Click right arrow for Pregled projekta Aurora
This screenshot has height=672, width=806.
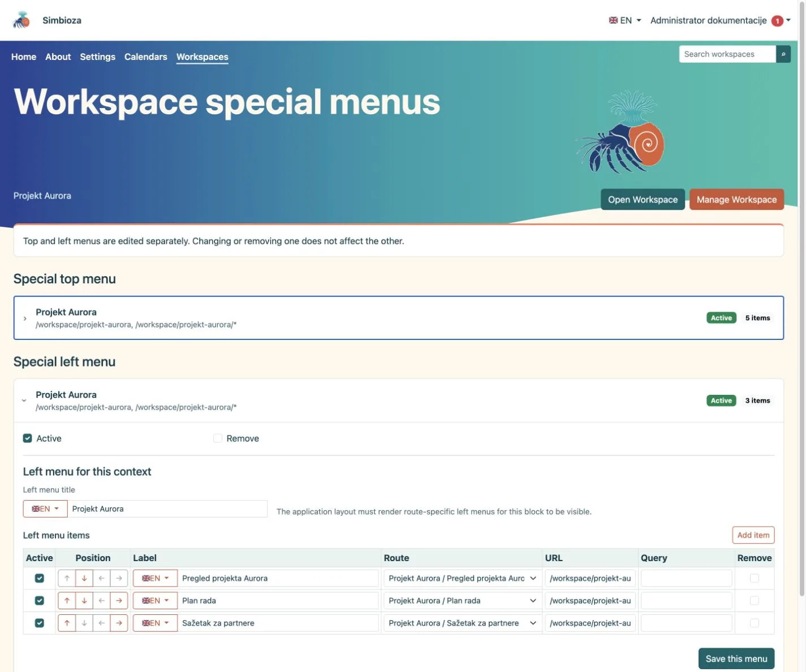coord(119,578)
